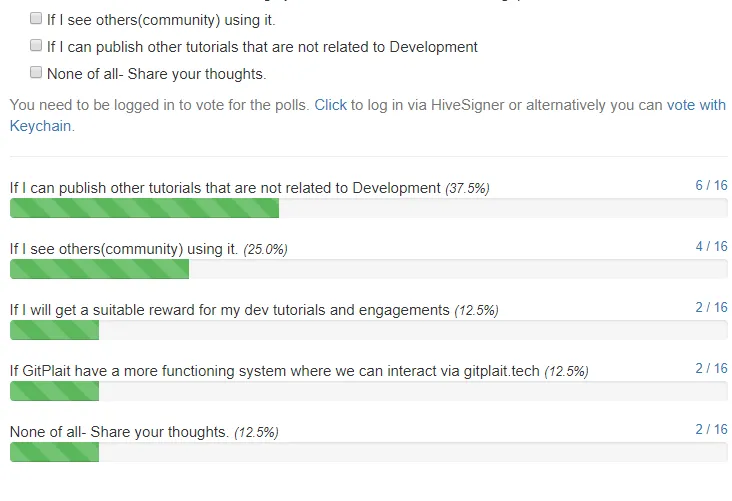
Task: Tick 'publish other tutorials' checkbox option
Action: pos(36,45)
